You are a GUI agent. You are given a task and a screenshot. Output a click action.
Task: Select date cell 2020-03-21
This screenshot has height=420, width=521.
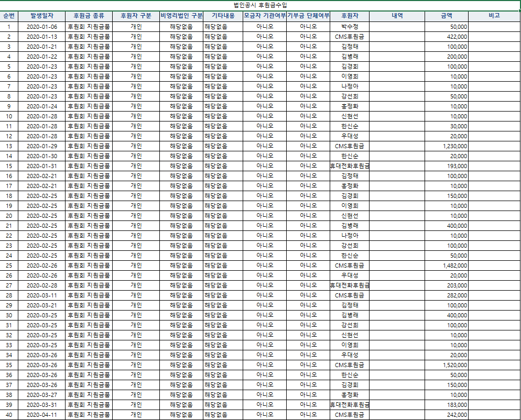42,306
